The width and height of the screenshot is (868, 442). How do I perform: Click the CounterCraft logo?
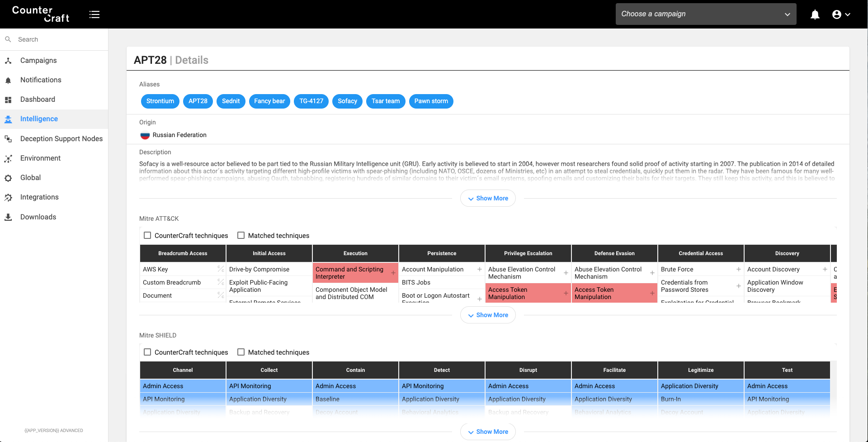point(41,14)
